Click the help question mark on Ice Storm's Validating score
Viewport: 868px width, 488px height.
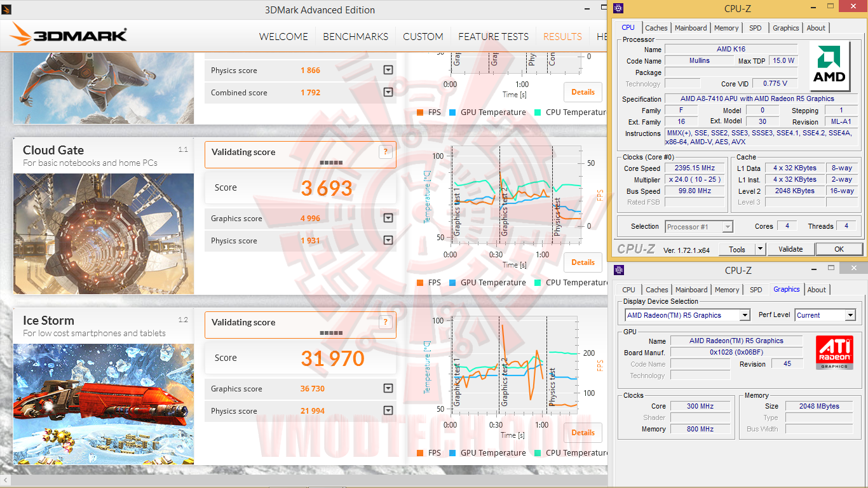pyautogui.click(x=385, y=322)
